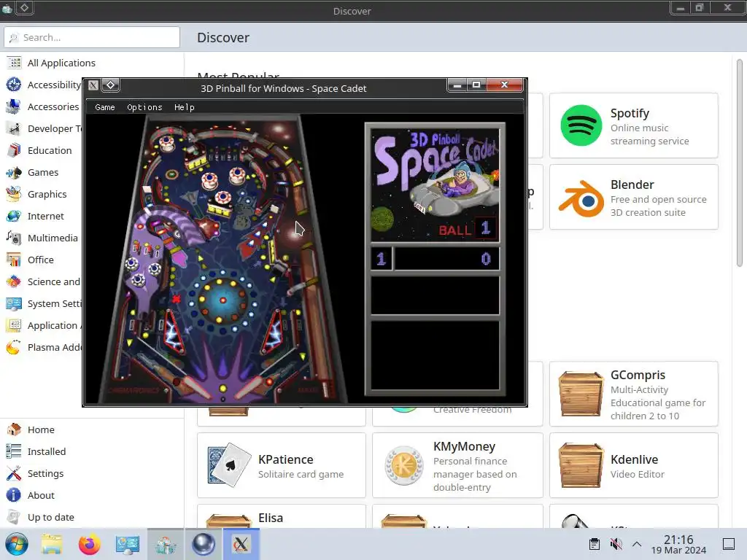Screen dimensions: 747x560
Task: Click the player score display showing 0
Action: tap(447, 259)
